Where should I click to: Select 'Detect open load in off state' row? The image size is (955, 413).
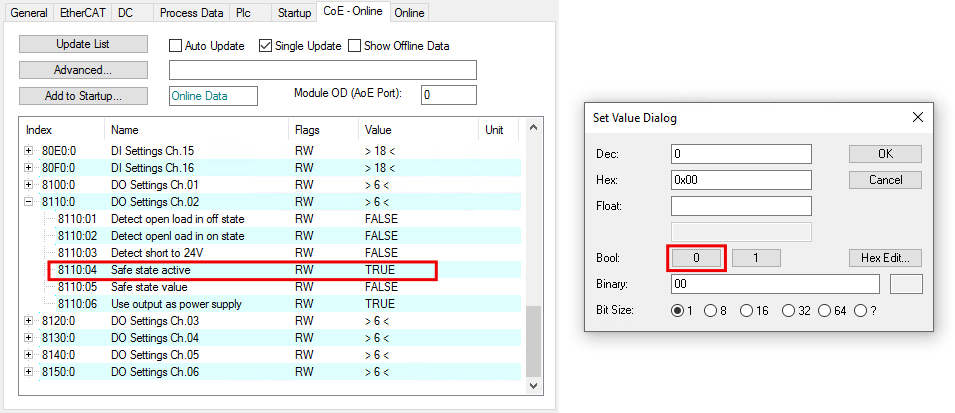click(x=280, y=219)
